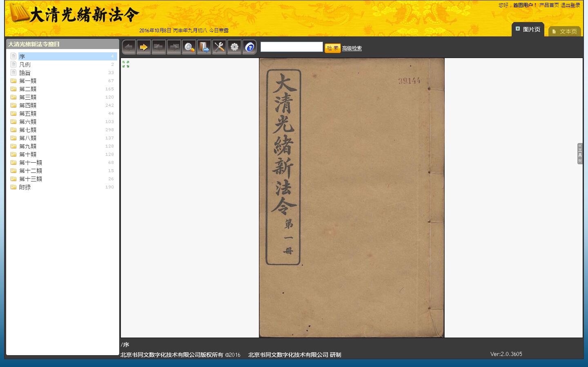
Task: Switch to the 文本页 tab
Action: (565, 31)
